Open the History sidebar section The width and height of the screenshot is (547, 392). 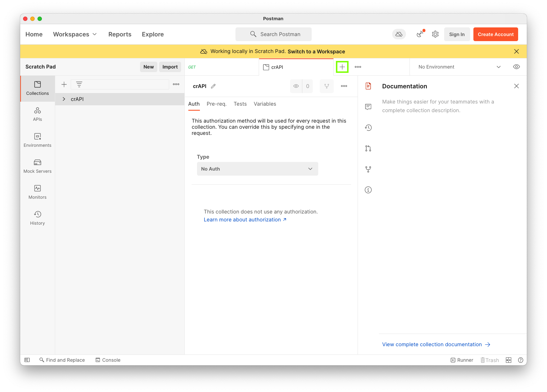38,218
